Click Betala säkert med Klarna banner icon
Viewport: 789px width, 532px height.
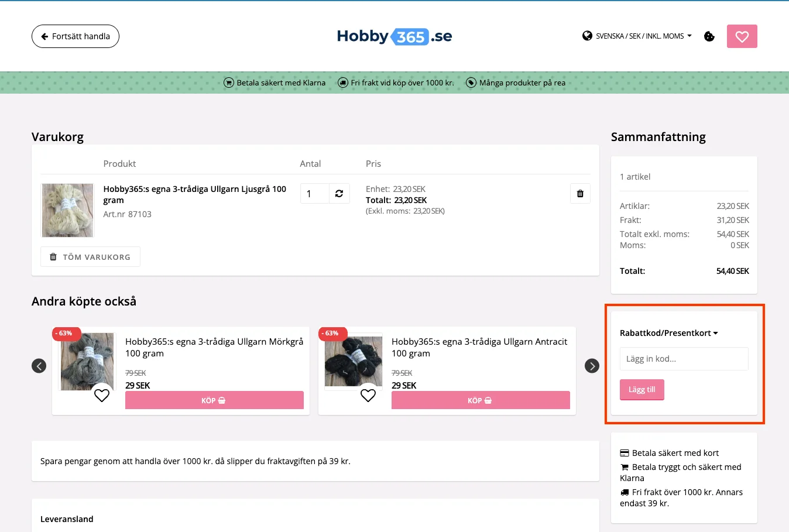[x=229, y=83]
